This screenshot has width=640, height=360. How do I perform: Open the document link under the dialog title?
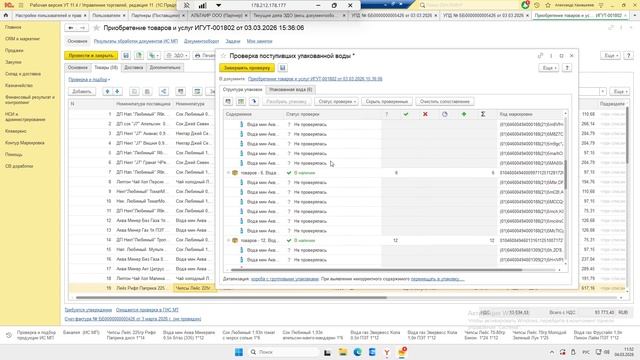[x=315, y=79]
